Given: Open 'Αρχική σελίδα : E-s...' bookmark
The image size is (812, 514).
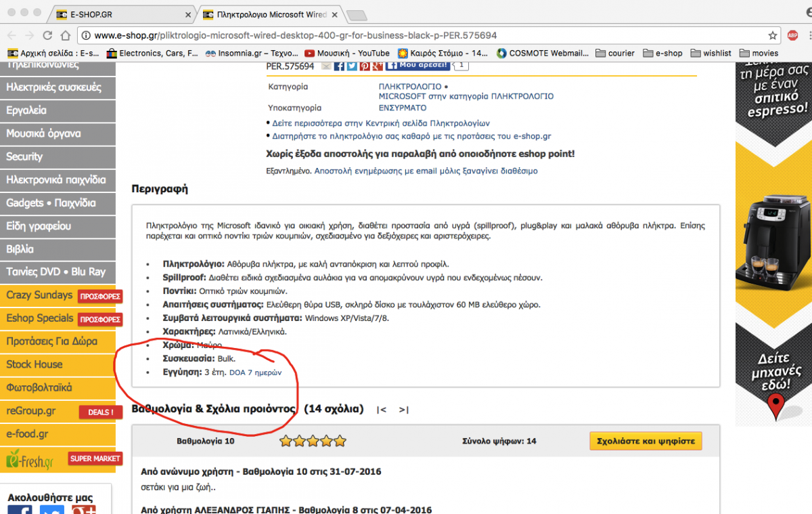Looking at the screenshot, I should (x=53, y=53).
